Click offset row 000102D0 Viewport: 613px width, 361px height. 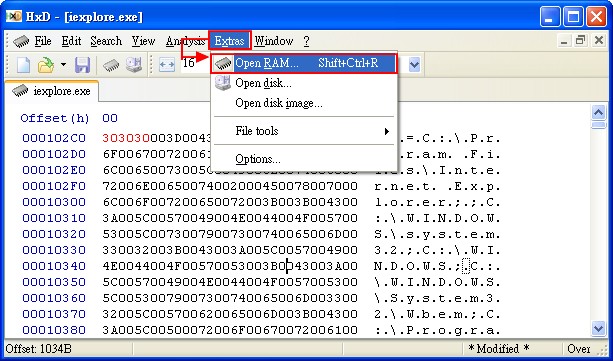point(54,154)
